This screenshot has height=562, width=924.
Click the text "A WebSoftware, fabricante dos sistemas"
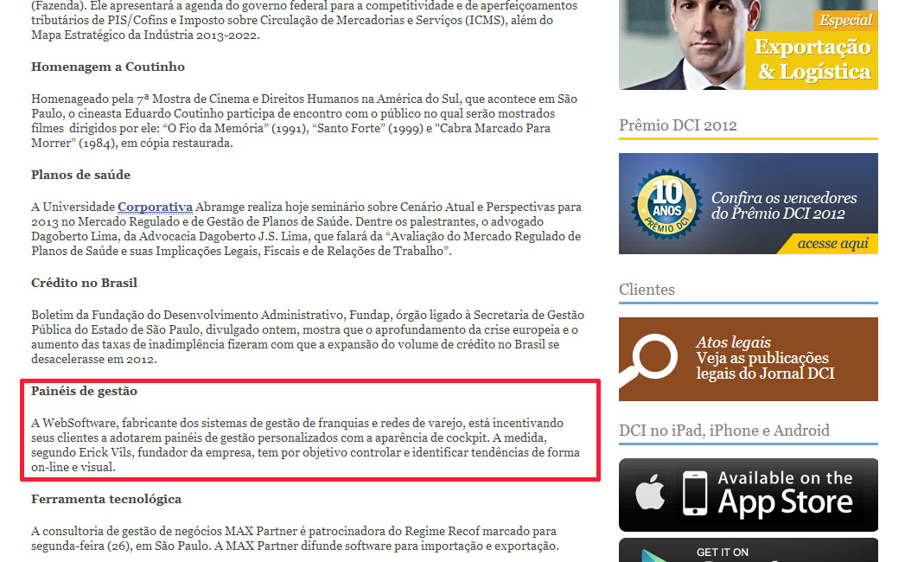click(138, 424)
